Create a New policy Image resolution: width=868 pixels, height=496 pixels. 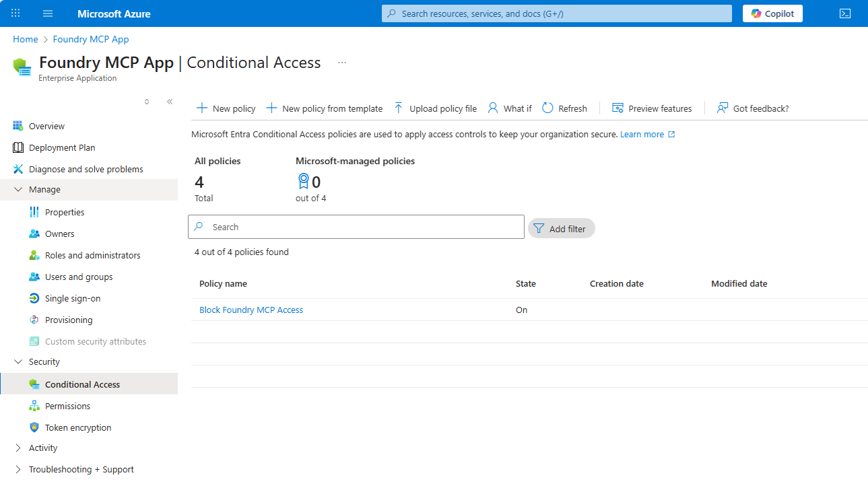(x=225, y=108)
